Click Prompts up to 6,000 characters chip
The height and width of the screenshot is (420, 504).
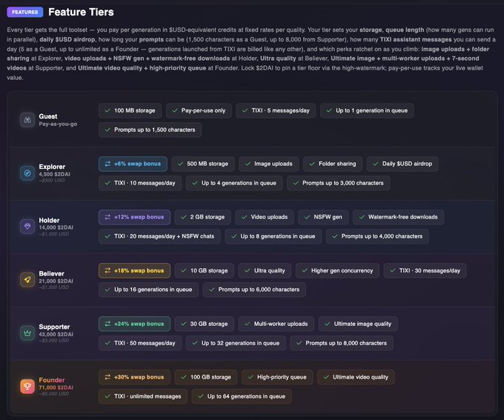(254, 290)
